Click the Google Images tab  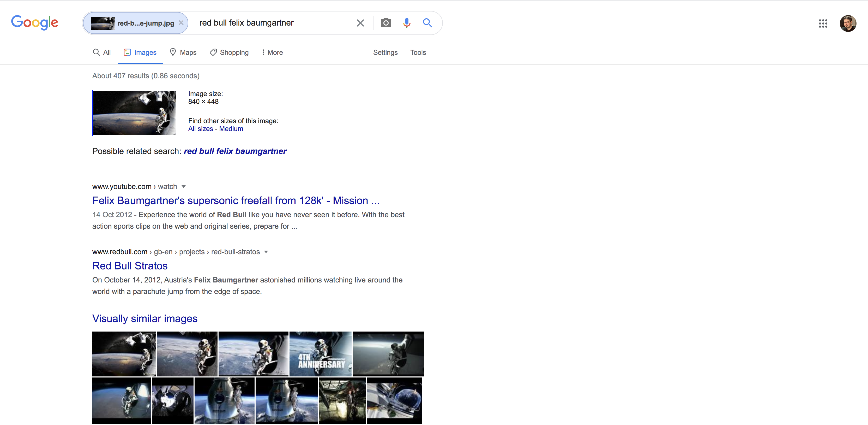140,52
